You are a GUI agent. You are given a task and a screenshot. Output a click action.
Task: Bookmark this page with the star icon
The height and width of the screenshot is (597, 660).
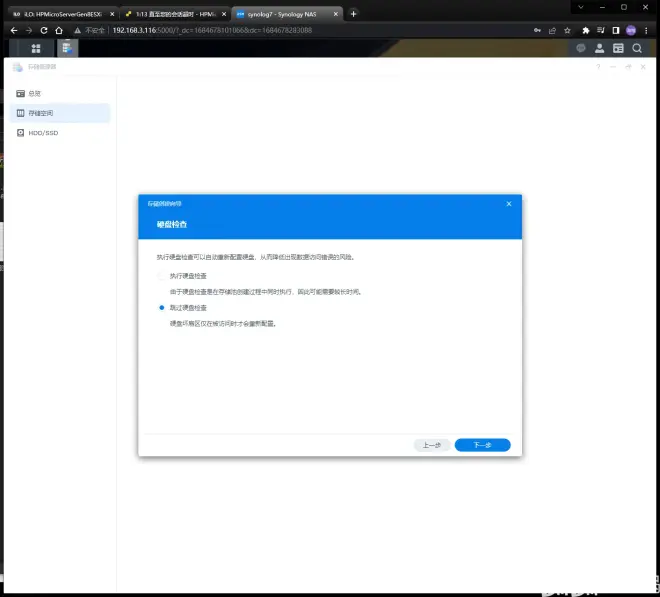click(567, 30)
